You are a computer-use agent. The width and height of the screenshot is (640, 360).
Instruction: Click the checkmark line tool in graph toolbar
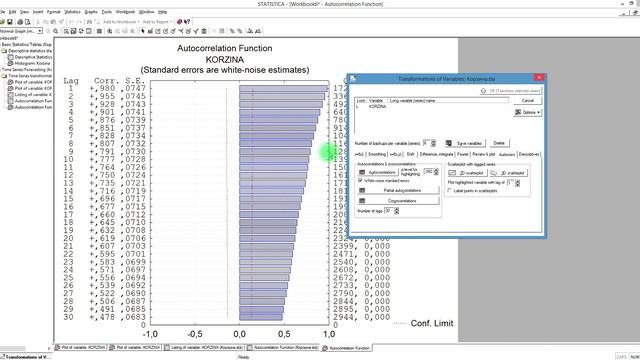point(196,31)
